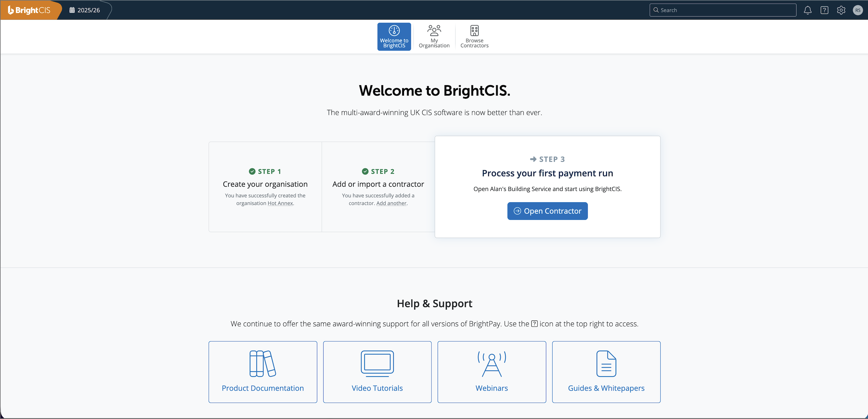868x419 pixels.
Task: Follow the Add another contractor link
Action: click(x=391, y=203)
